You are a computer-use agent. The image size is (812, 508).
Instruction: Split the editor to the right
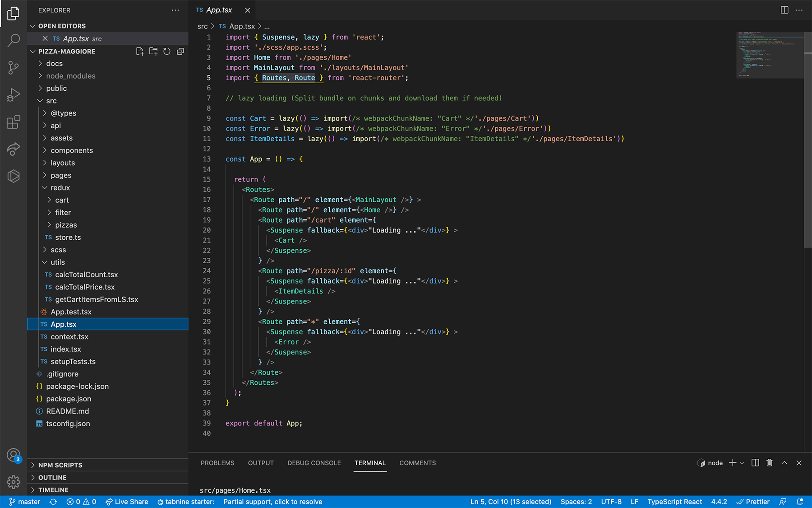tap(784, 10)
